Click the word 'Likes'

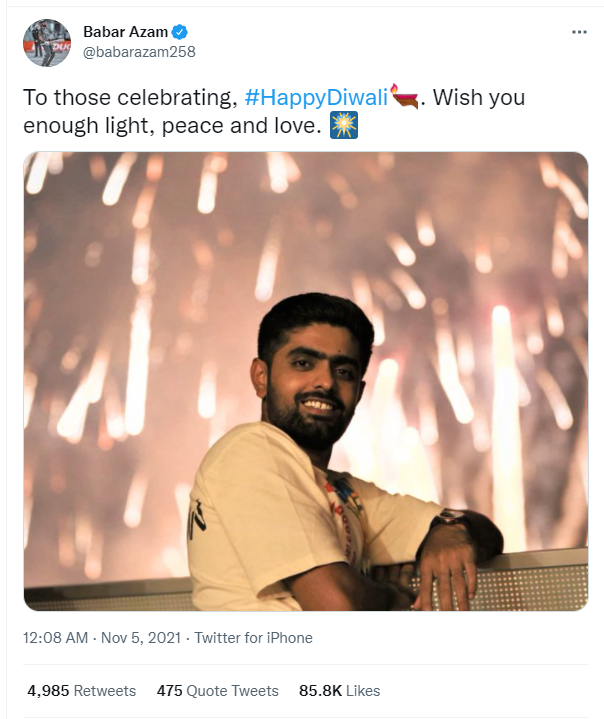point(364,690)
